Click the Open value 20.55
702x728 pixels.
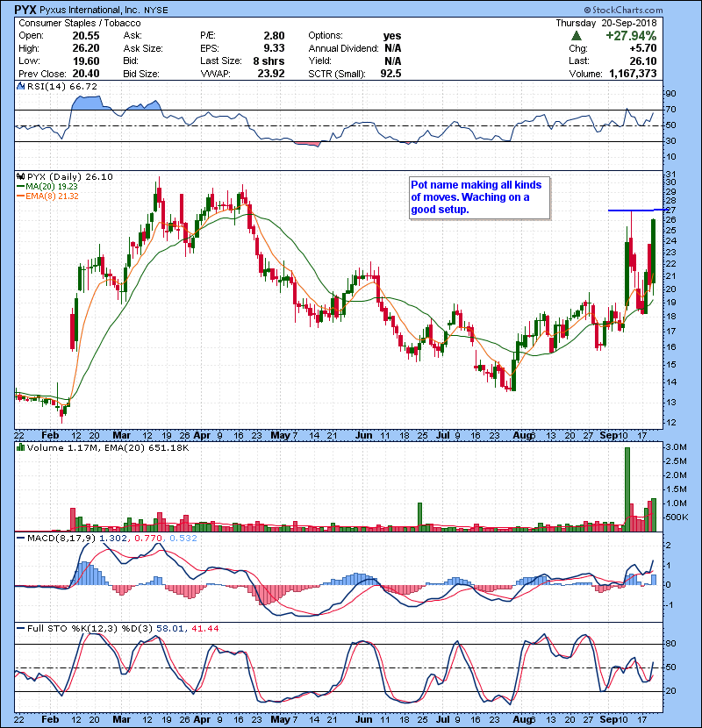pos(86,36)
